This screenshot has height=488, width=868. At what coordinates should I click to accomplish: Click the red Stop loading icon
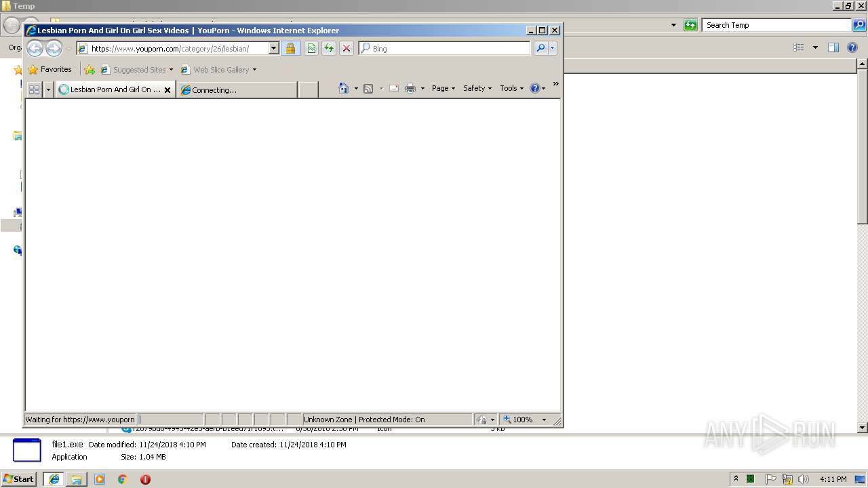[347, 48]
